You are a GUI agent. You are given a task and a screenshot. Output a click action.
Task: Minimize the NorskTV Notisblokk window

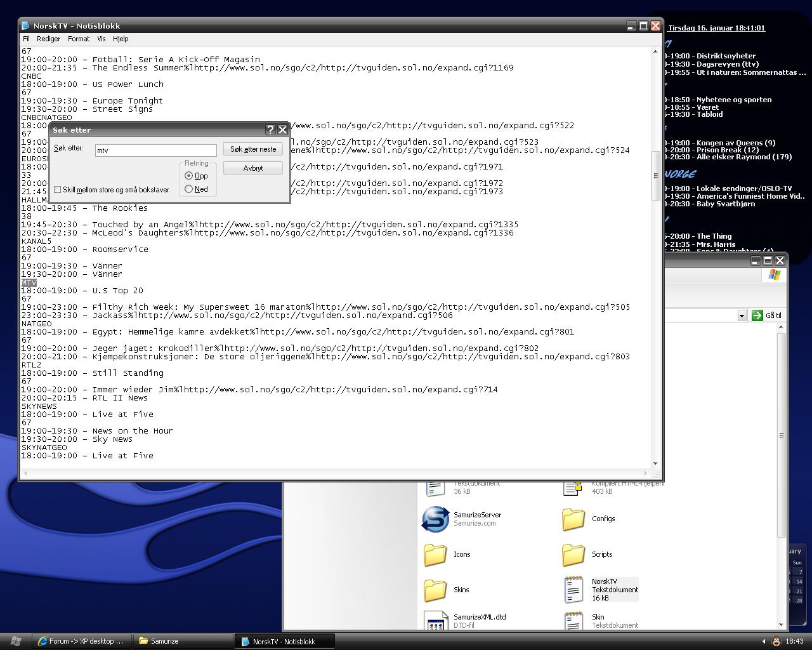631,26
